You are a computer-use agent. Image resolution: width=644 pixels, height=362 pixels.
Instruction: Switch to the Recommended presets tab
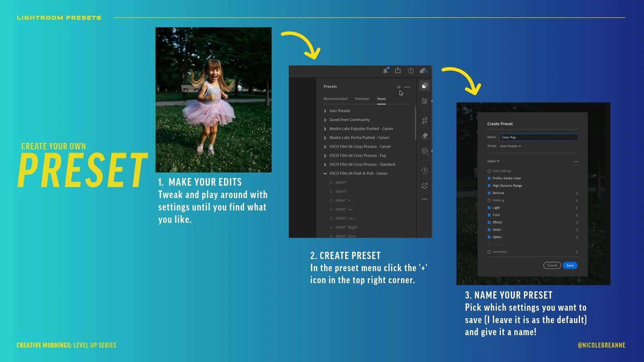tap(335, 99)
